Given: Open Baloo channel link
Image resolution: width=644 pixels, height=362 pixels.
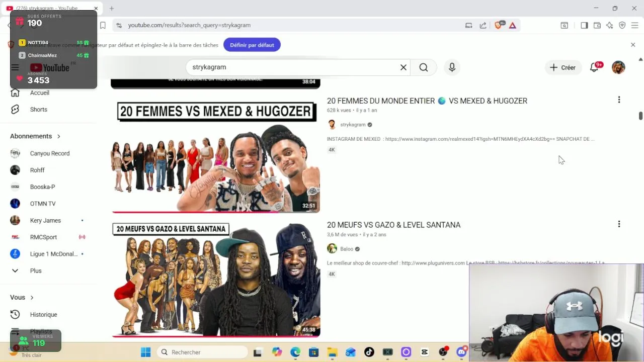Looking at the screenshot, I should tap(347, 249).
